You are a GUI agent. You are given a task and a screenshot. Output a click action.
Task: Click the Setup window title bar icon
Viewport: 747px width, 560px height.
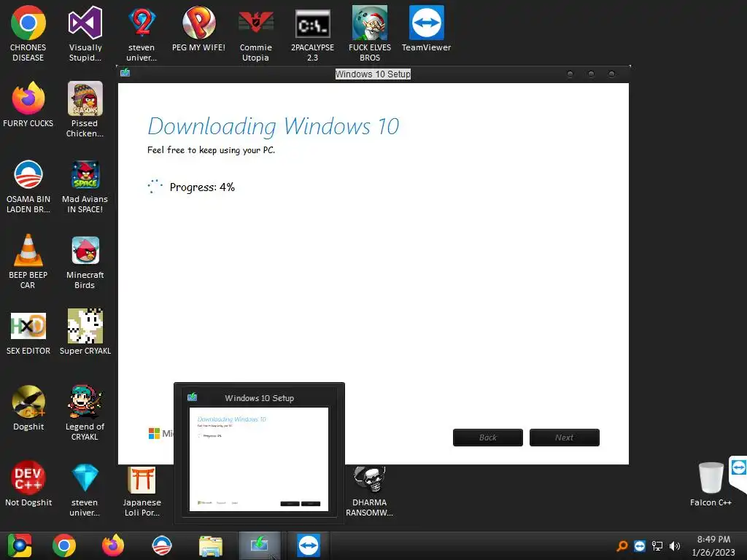click(125, 72)
